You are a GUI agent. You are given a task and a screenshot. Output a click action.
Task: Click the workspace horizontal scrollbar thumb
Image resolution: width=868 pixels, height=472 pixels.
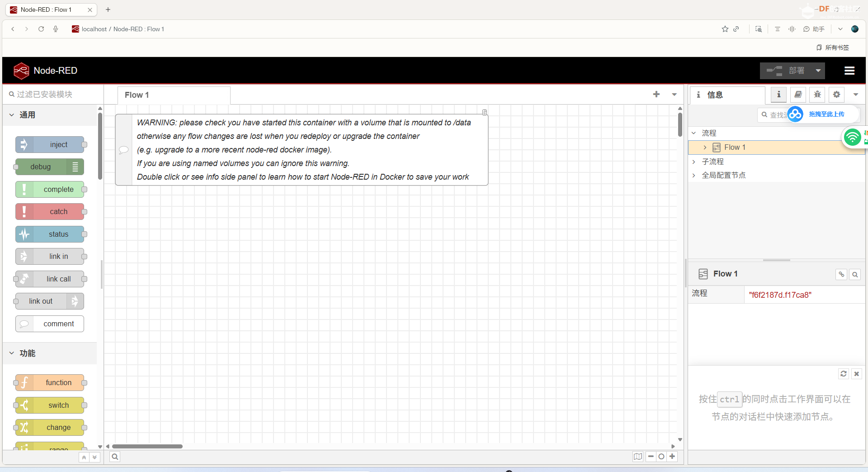(147, 446)
